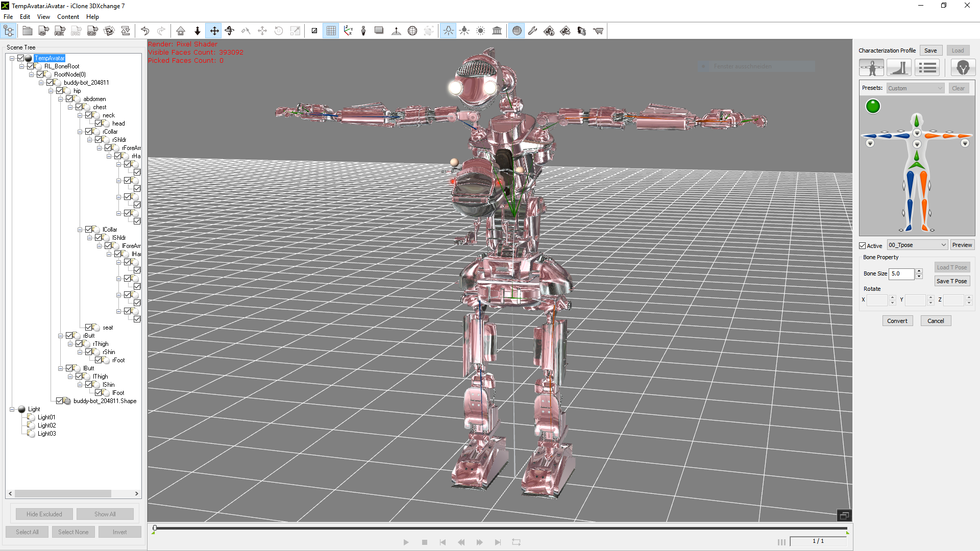Select the Move tool with four arrows
Viewport: 980px width, 551px height.
tap(214, 31)
